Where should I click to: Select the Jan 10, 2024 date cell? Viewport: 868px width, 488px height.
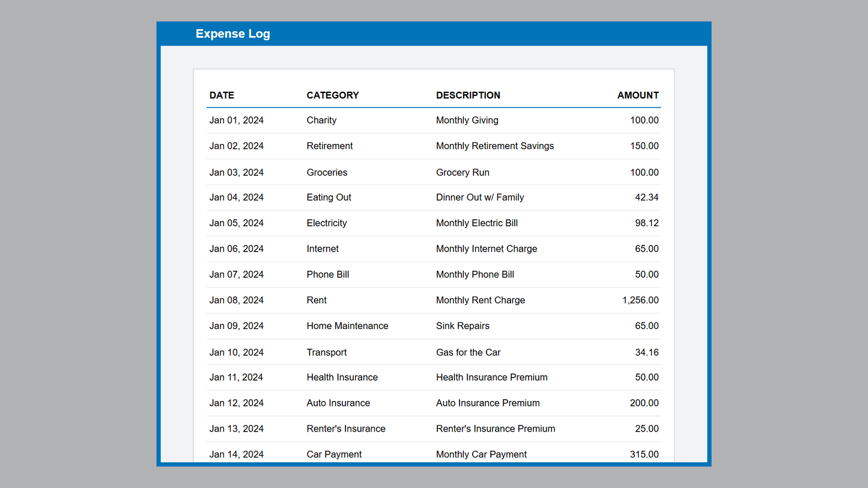click(x=237, y=352)
